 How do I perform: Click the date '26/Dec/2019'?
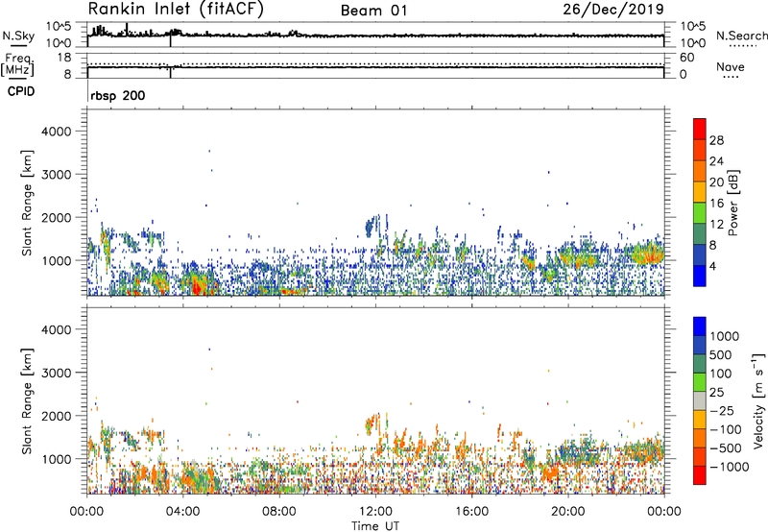(613, 10)
